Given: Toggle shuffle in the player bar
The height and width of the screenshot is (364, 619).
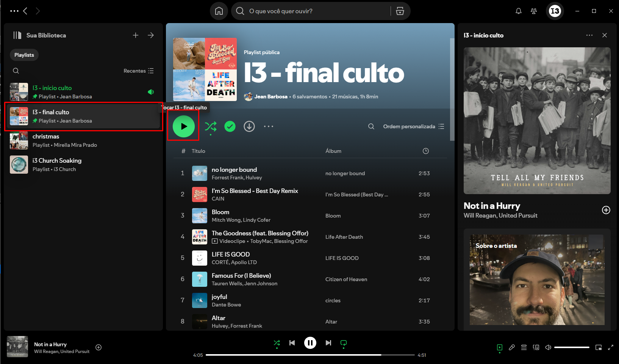Looking at the screenshot, I should tap(277, 343).
